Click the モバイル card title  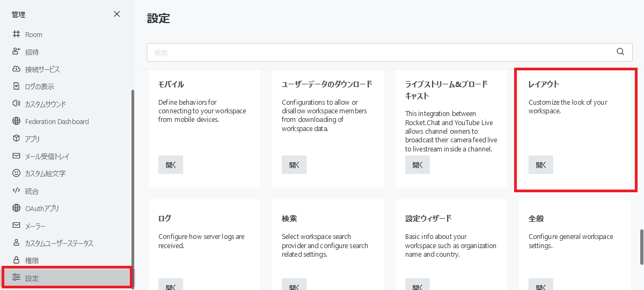tap(171, 84)
